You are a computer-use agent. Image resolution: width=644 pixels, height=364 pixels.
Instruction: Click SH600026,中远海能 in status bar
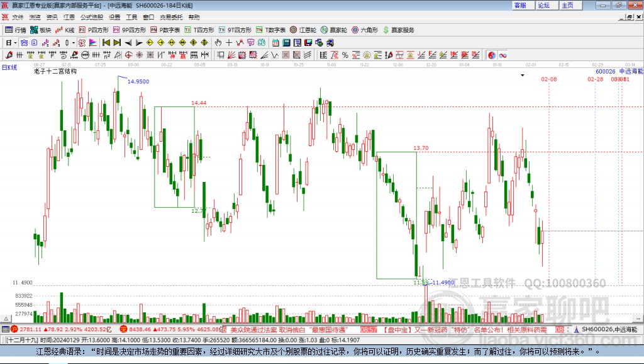tap(609, 330)
